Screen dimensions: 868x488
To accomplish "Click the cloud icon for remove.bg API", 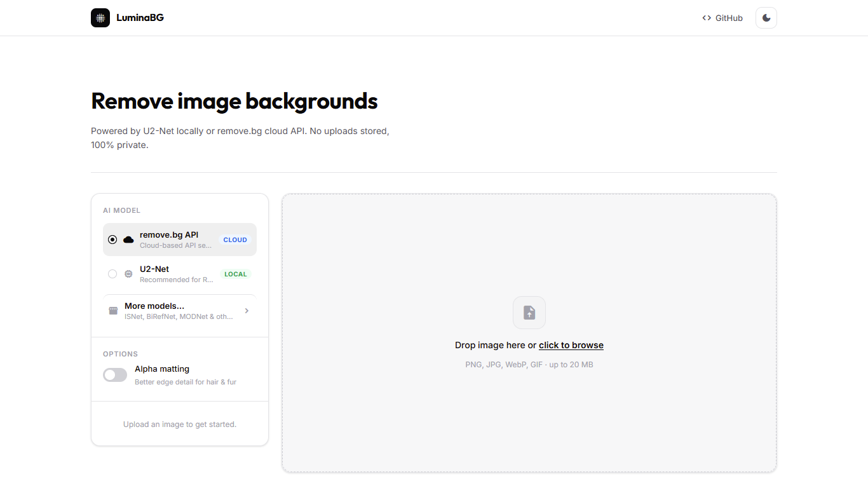I will tap(128, 240).
